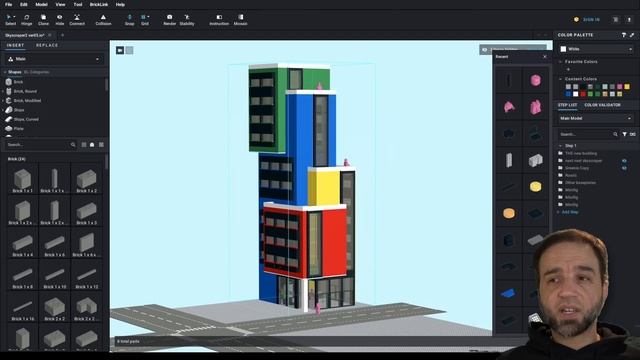Open the paint bucket in Color Palette

[624, 35]
